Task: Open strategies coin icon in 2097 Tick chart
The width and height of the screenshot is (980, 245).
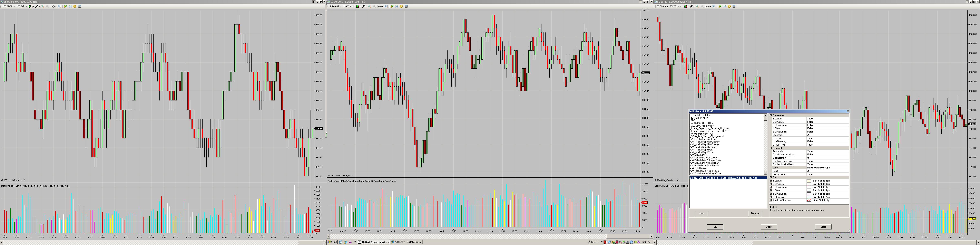Action: point(729,7)
